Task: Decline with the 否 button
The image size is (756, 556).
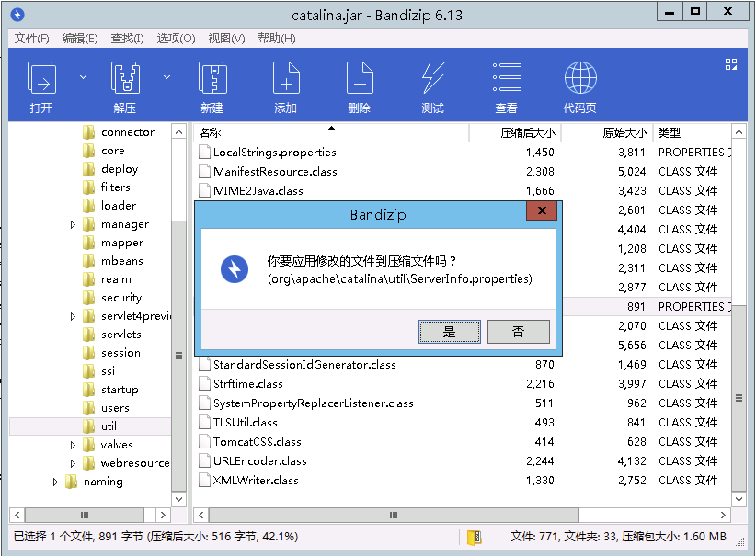Action: pyautogui.click(x=519, y=332)
